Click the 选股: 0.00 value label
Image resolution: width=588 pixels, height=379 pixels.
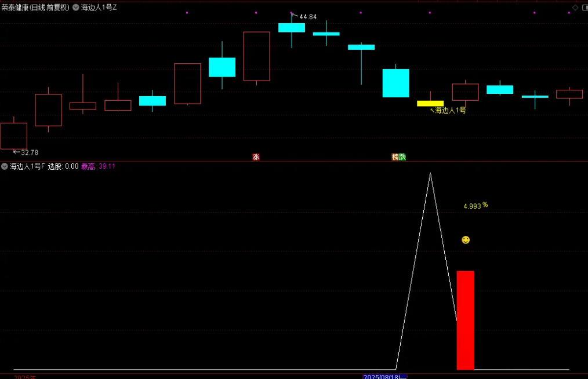pyautogui.click(x=63, y=166)
